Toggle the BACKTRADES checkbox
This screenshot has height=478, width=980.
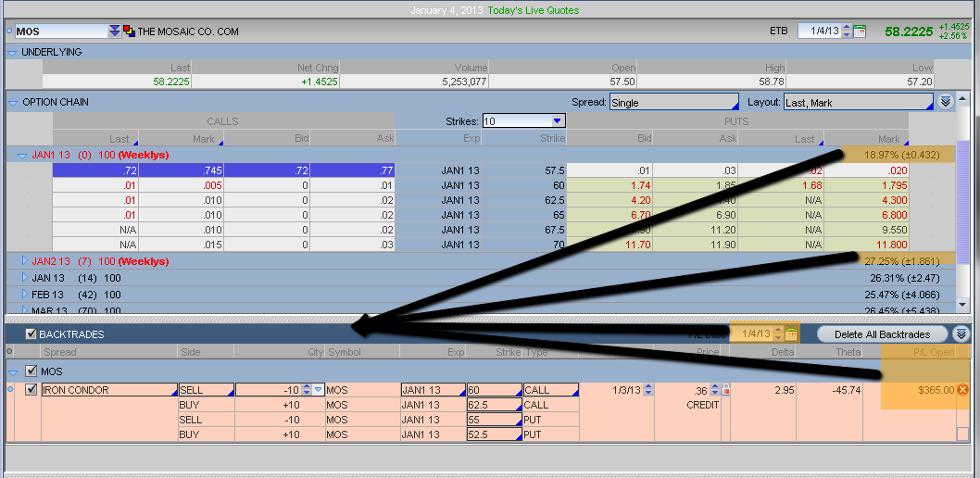pyautogui.click(x=31, y=334)
